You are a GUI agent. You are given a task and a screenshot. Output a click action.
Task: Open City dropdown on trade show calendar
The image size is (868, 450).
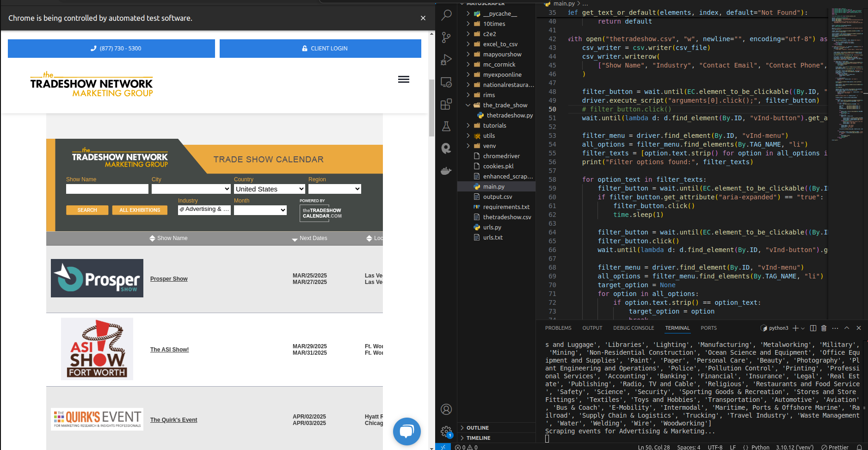191,189
